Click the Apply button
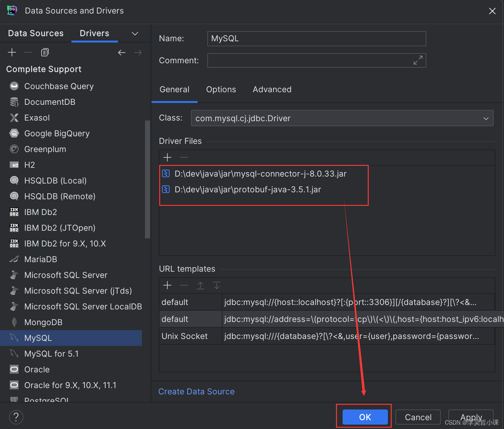The height and width of the screenshot is (429, 504). (x=471, y=417)
